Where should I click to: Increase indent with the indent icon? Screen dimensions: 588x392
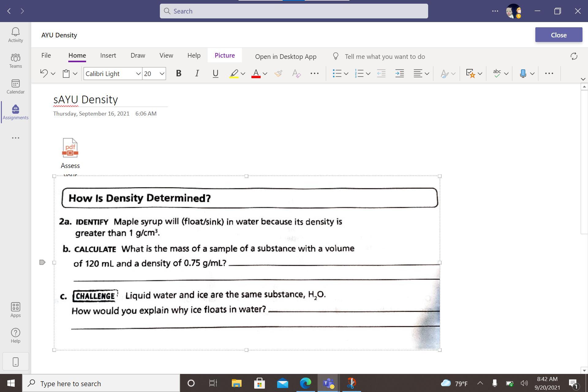(x=399, y=74)
